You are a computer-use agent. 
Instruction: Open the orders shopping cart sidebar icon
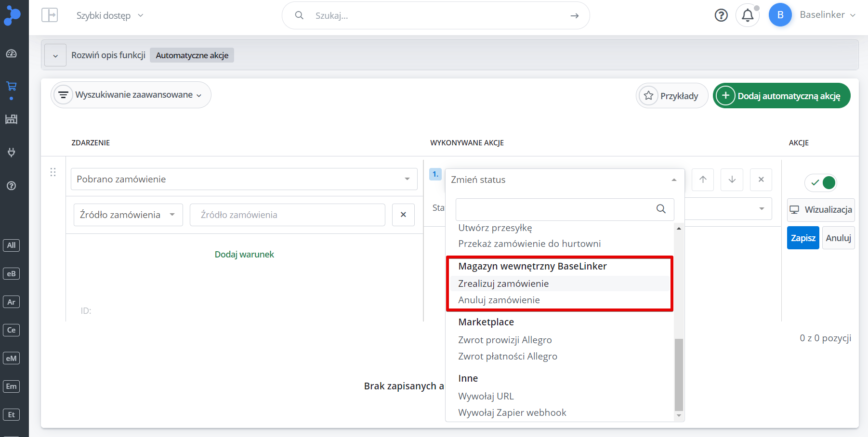point(12,86)
